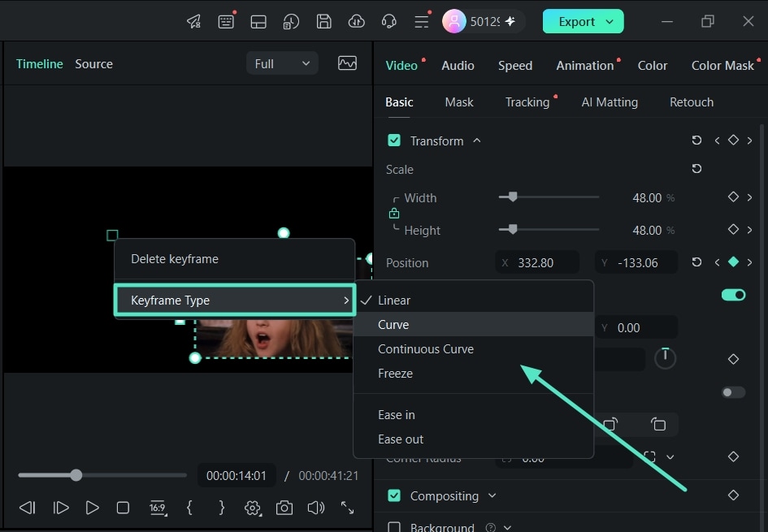Select Curve keyframe type
The image size is (768, 532).
click(473, 325)
